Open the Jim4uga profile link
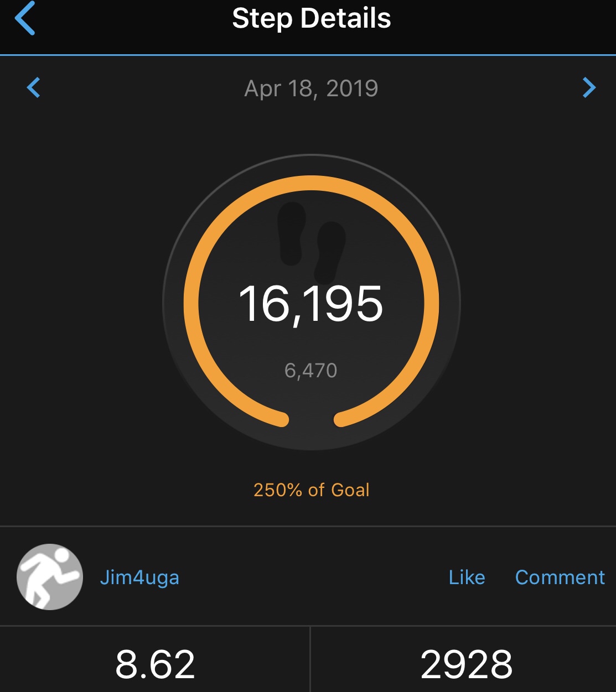The image size is (616, 692). [x=139, y=577]
